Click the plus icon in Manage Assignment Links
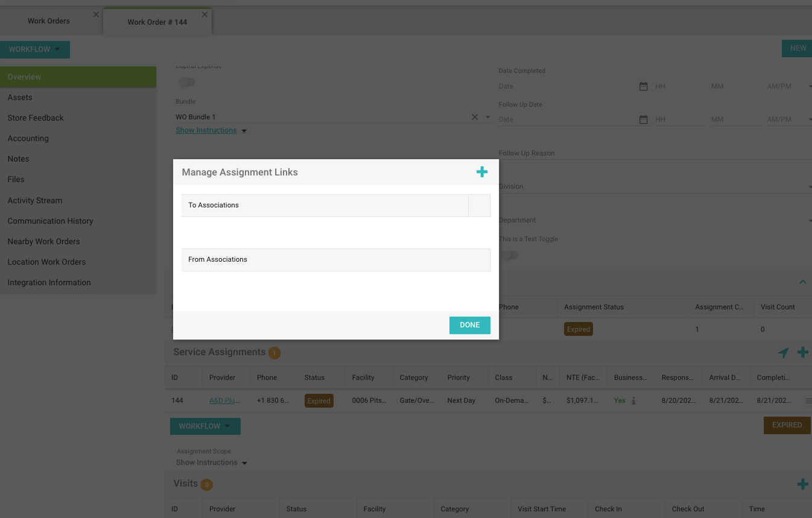 click(481, 172)
